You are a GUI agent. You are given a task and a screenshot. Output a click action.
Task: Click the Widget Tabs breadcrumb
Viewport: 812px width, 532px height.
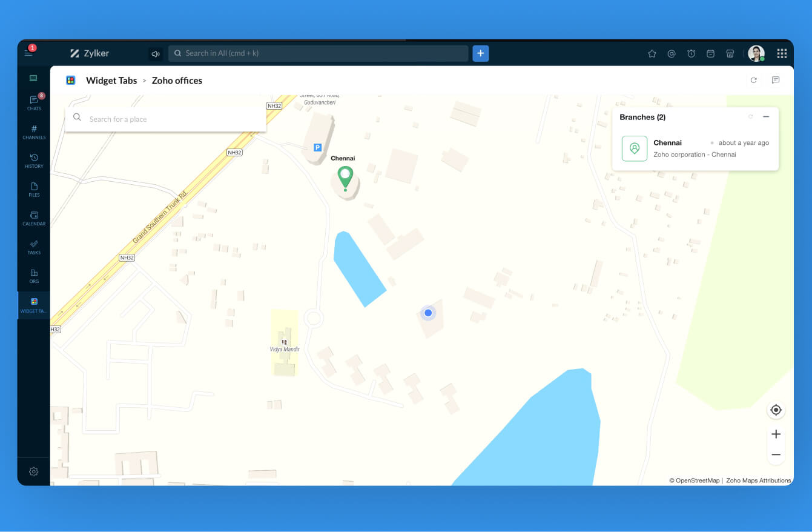point(111,81)
